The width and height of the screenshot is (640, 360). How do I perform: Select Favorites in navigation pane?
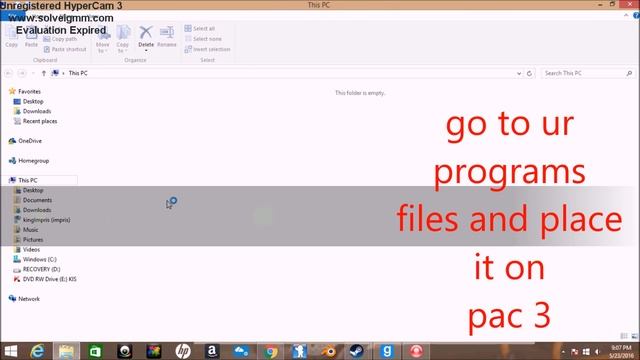coord(25,91)
